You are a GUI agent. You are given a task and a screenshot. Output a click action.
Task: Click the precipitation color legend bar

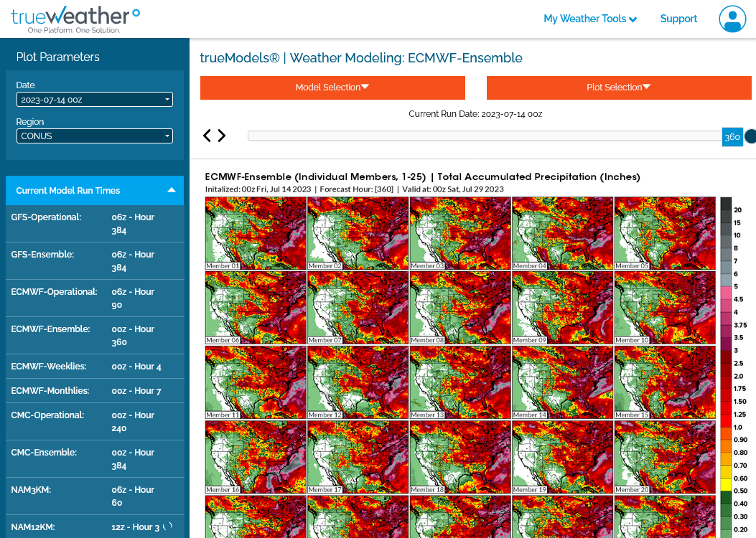(726, 367)
